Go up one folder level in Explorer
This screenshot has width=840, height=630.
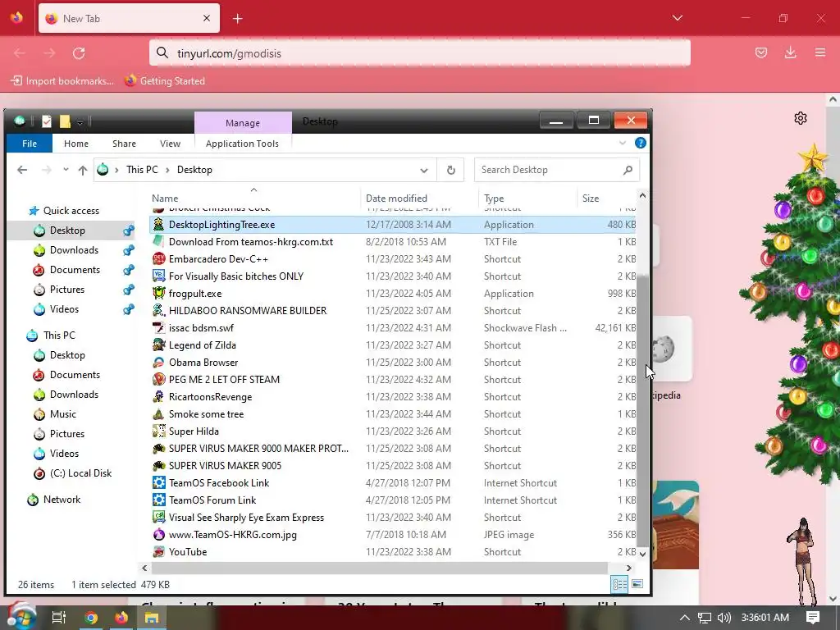(83, 170)
